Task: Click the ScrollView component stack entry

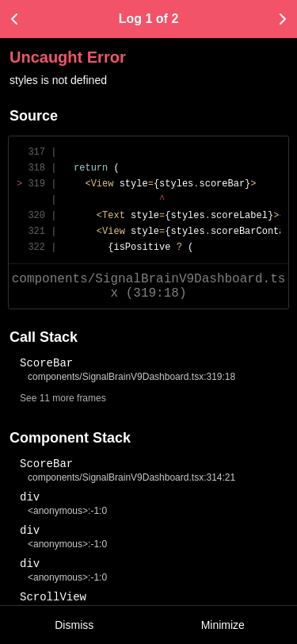Action: click(53, 597)
